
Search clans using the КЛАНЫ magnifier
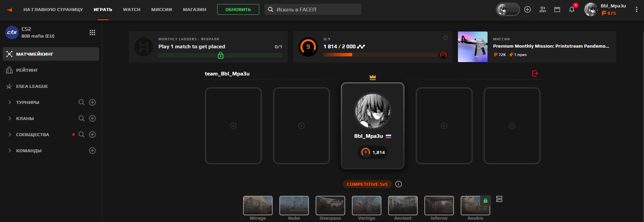(81, 118)
